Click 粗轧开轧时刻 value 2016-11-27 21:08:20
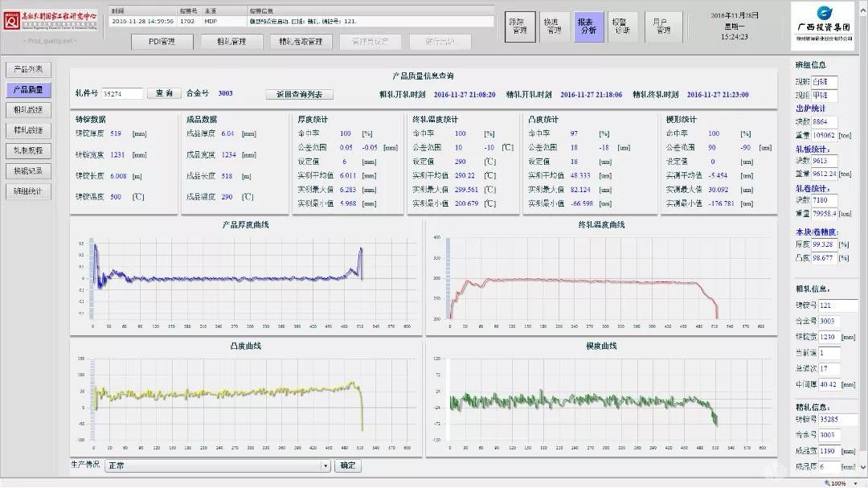The height and width of the screenshot is (488, 868). coord(465,95)
